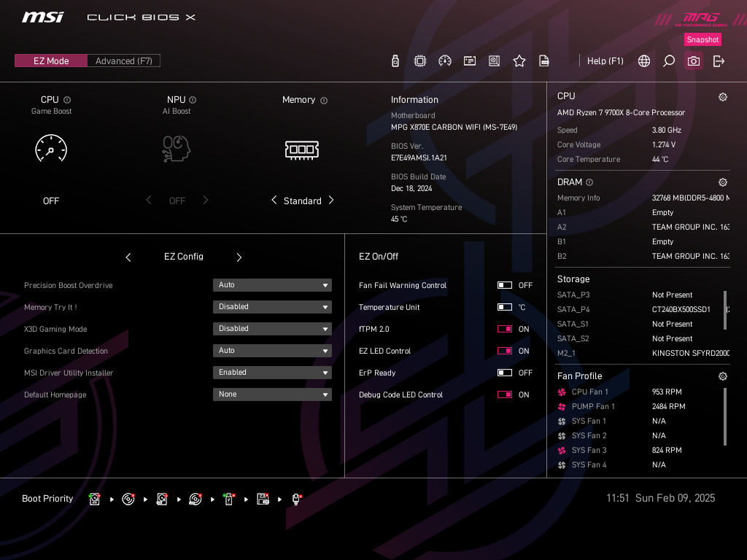The width and height of the screenshot is (747, 560).
Task: Click next arrow beside Memory Standard profile
Action: tap(331, 201)
